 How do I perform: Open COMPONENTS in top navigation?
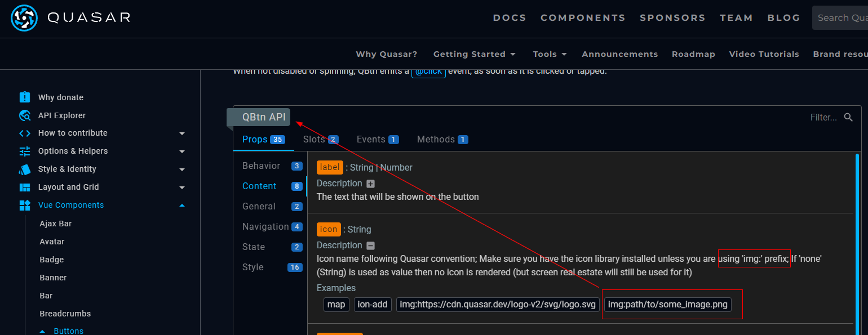click(583, 18)
